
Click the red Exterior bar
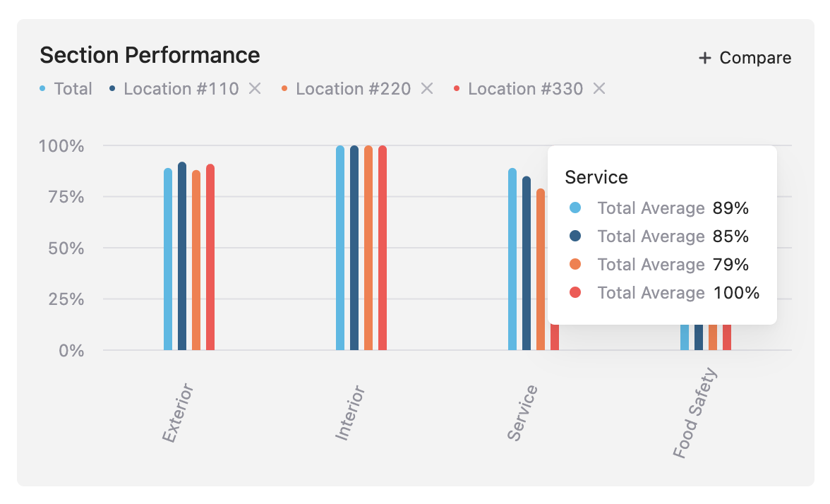coord(210,258)
